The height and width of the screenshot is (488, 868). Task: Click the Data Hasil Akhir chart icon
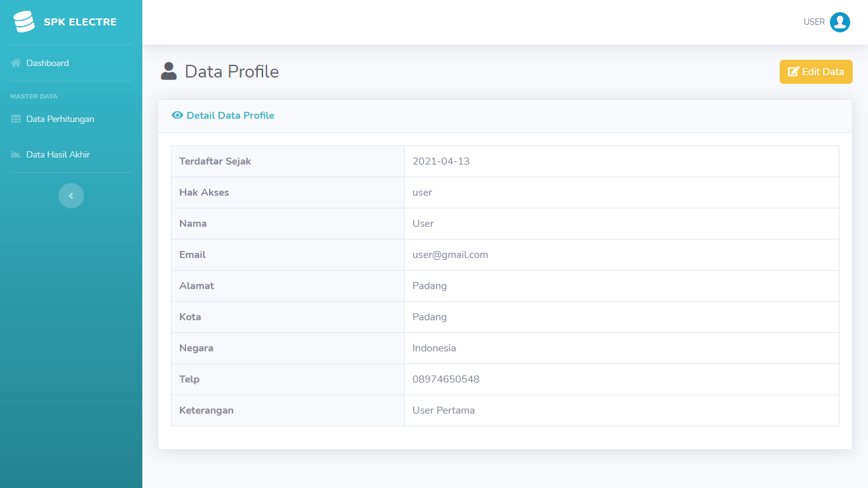(16, 154)
